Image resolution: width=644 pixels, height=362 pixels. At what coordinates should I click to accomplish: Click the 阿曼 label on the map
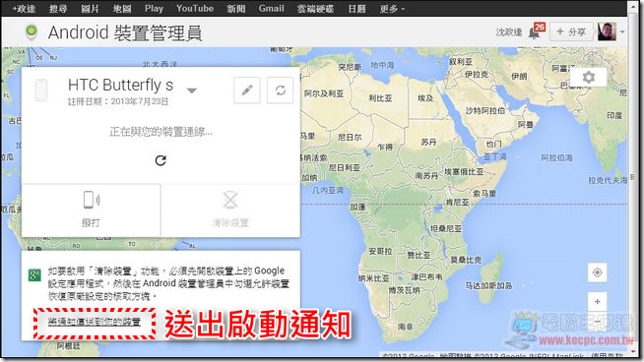[x=526, y=124]
